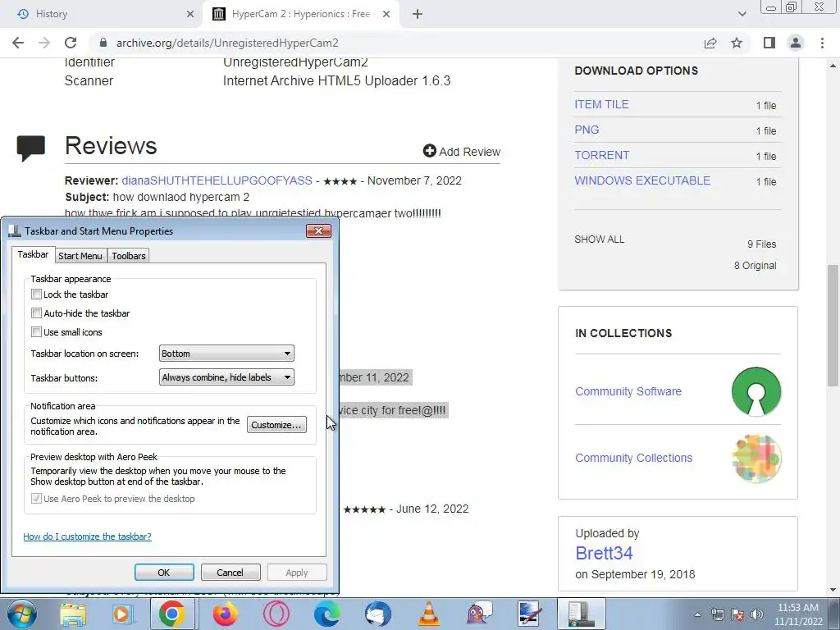Select the HyperCam 2 Hyperionics tab
The height and width of the screenshot is (630, 840).
click(x=300, y=14)
